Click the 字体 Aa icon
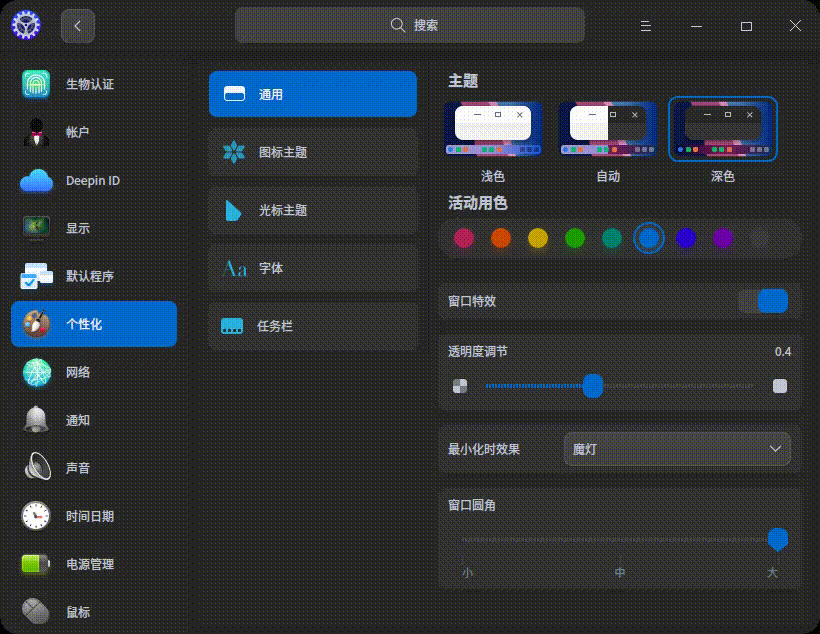The image size is (820, 634). pos(234,268)
